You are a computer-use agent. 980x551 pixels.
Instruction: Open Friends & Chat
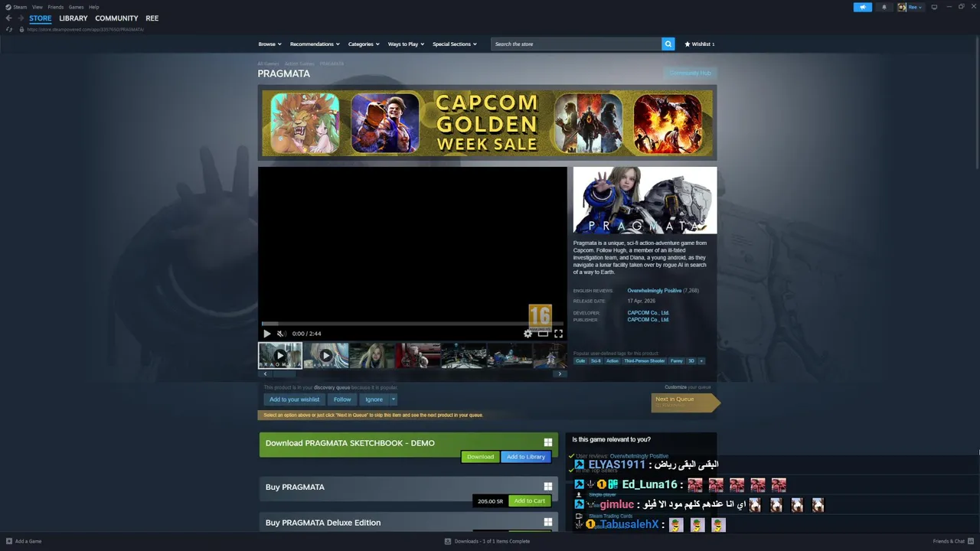point(954,541)
